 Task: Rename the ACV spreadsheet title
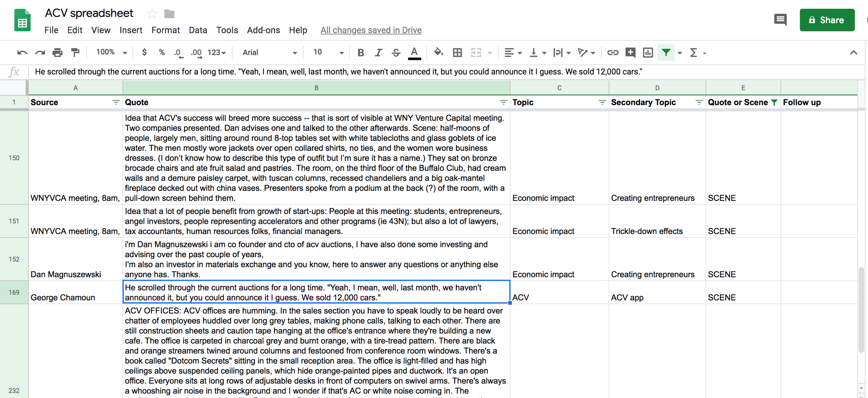89,13
